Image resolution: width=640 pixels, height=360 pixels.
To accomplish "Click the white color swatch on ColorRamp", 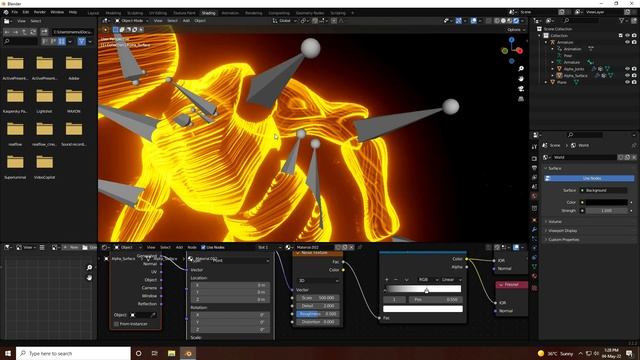I will coord(423,309).
